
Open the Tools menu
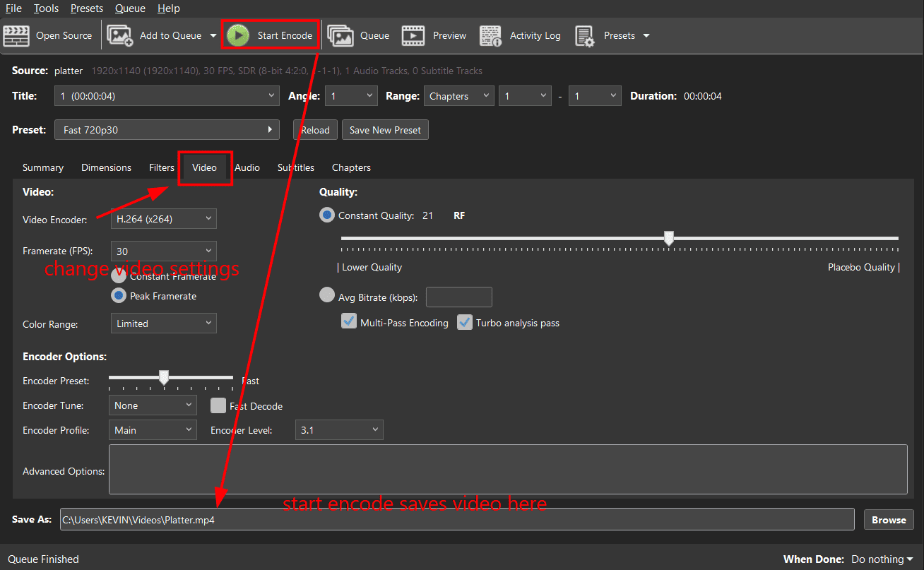tap(47, 8)
